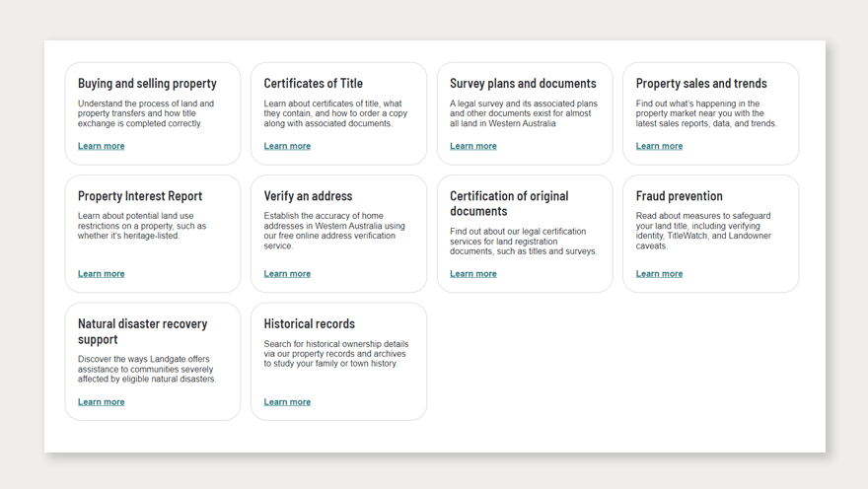This screenshot has width=868, height=489.
Task: Choose the Property Interest Report card title
Action: point(140,196)
